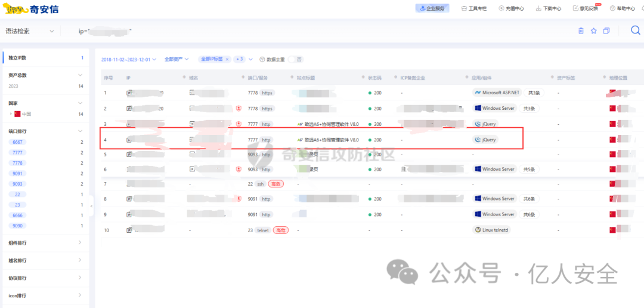
Task: Click the 奇安信 logo
Action: pos(31,8)
